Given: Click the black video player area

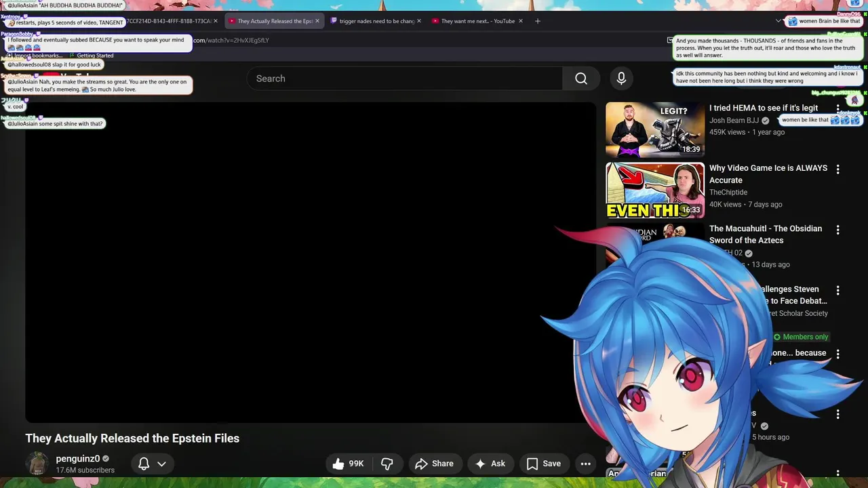Looking at the screenshot, I should tap(311, 262).
